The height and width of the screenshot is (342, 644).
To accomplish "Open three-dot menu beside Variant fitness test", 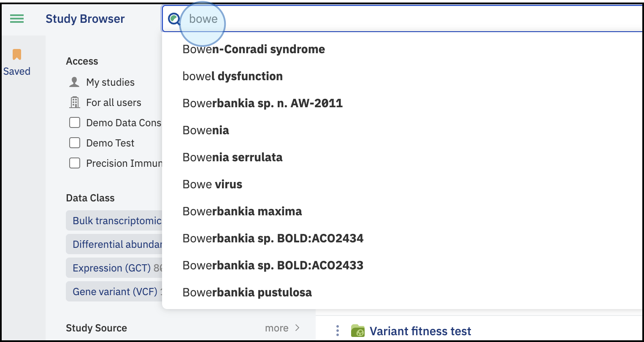I will [x=337, y=331].
